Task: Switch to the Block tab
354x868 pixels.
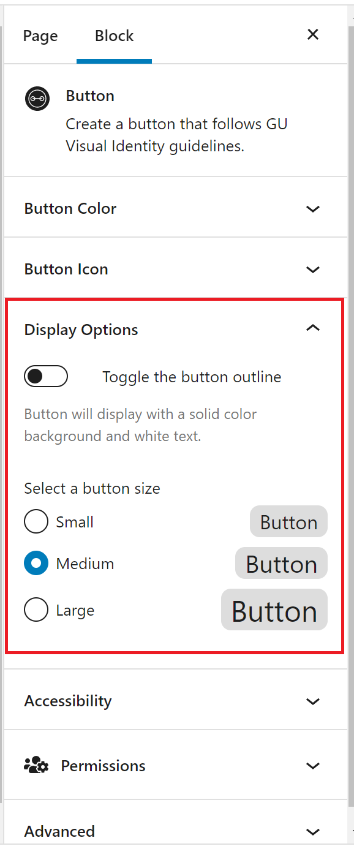Action: (114, 36)
